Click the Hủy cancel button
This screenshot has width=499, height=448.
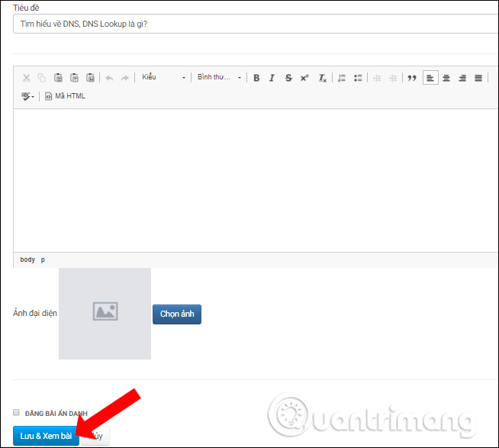click(95, 436)
